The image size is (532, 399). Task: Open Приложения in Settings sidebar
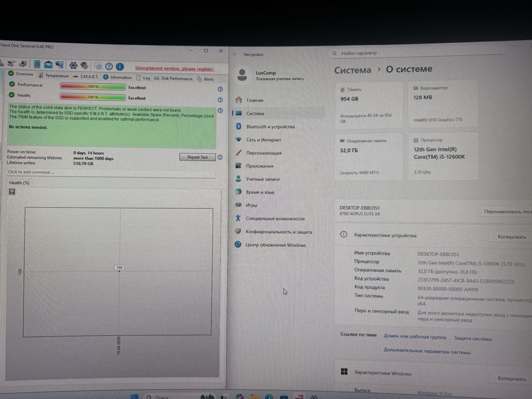coord(278,166)
